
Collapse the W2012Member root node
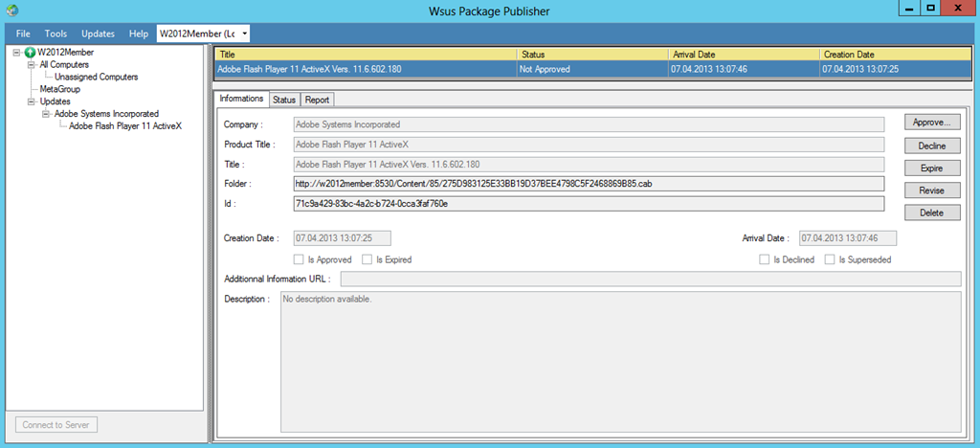17,53
